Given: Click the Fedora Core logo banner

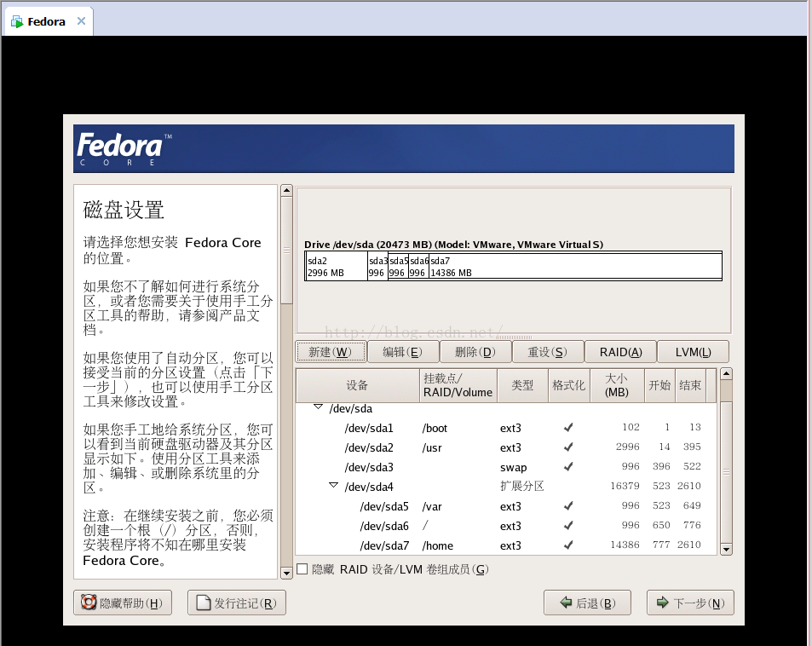Looking at the screenshot, I should click(403, 148).
